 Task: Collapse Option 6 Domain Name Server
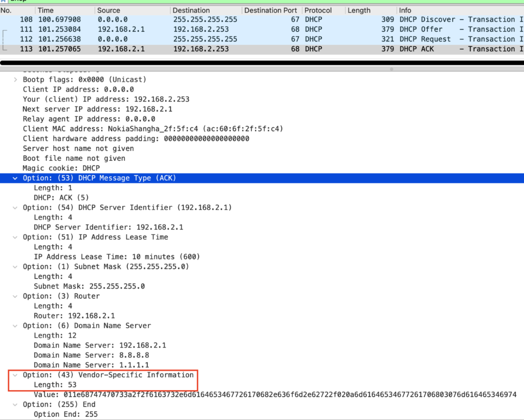tap(15, 325)
